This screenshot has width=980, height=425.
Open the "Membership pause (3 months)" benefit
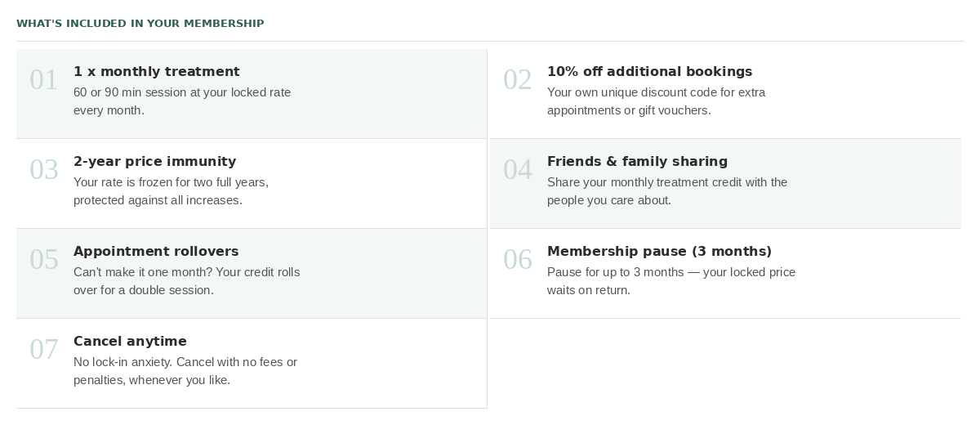[659, 252]
